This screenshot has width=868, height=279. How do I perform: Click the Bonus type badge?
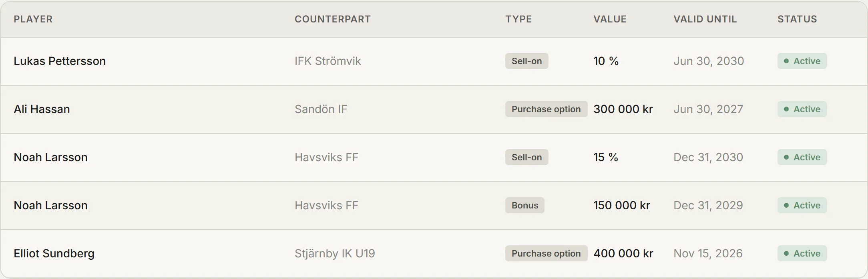[x=524, y=205]
